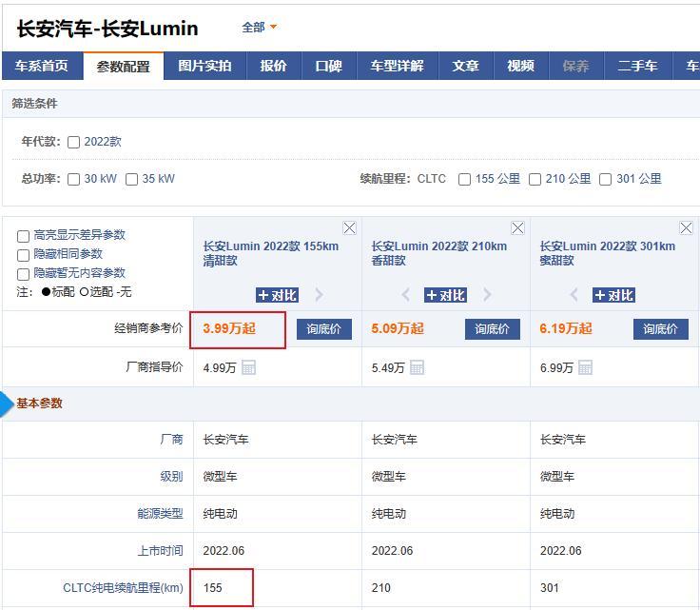Add 210km 香甜款 to compare with +对比
This screenshot has width=700, height=610.
445,295
